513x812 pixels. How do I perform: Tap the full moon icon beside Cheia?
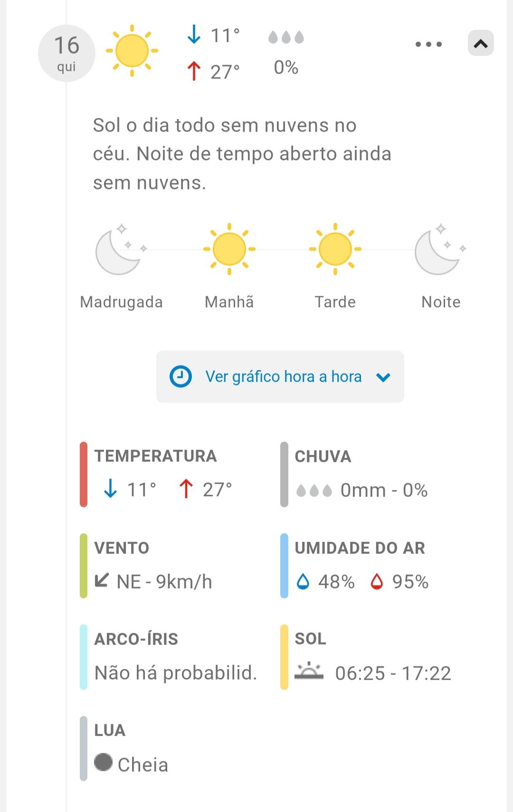[103, 762]
